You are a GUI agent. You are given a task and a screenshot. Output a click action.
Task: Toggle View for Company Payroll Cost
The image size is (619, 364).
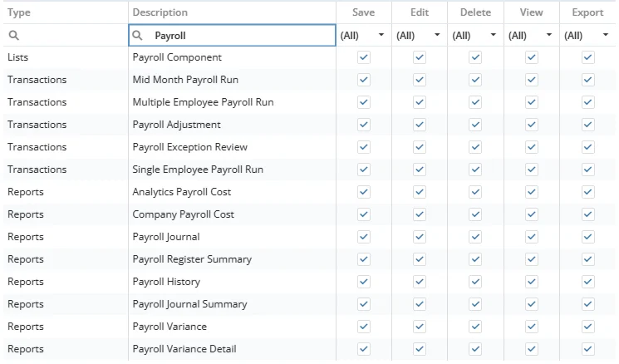tap(532, 214)
